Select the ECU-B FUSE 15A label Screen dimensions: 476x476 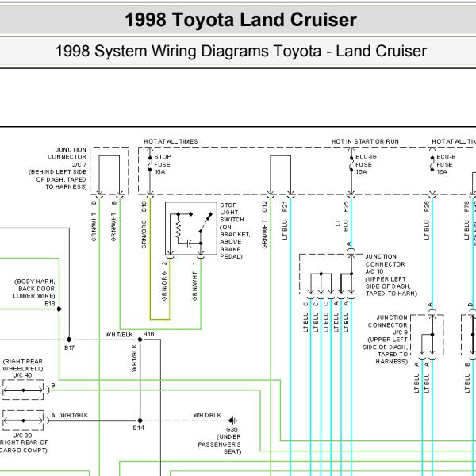pyautogui.click(x=446, y=164)
